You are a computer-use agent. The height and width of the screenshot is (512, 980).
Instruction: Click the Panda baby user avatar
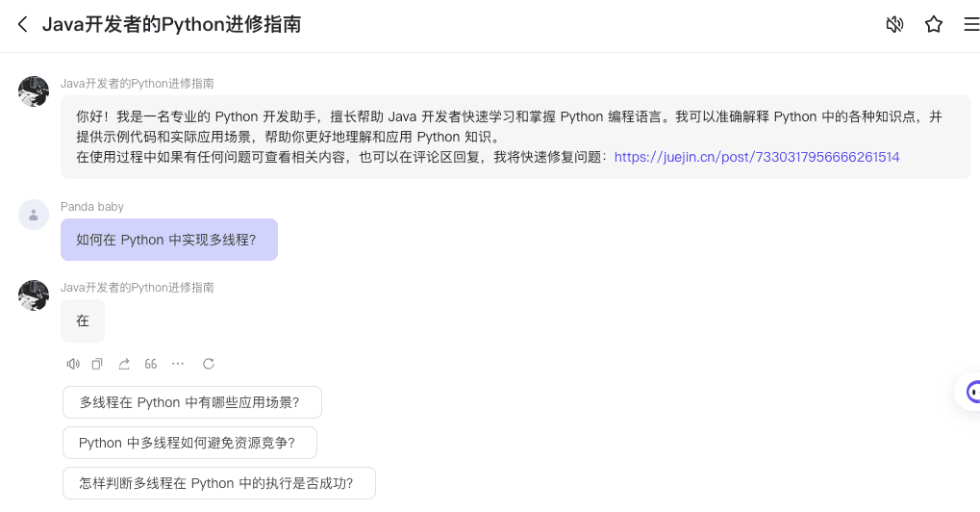click(x=34, y=215)
